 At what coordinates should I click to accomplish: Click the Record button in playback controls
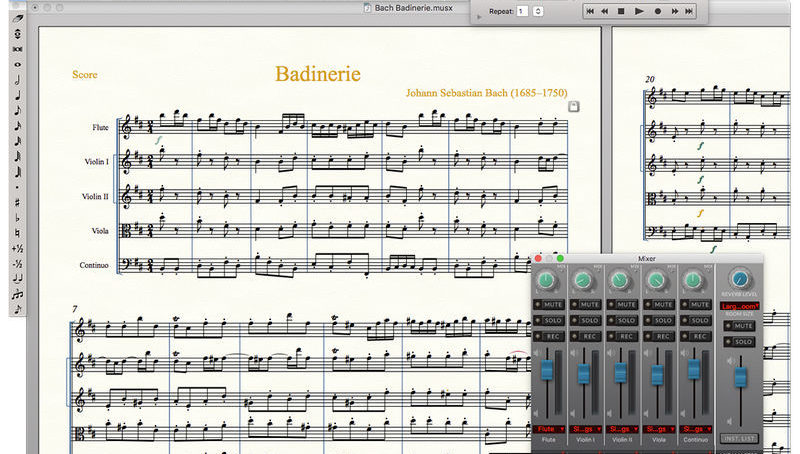[658, 11]
